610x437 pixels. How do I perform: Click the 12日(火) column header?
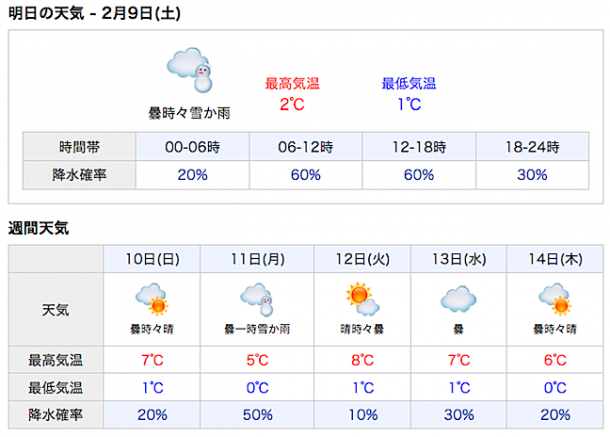(x=361, y=260)
